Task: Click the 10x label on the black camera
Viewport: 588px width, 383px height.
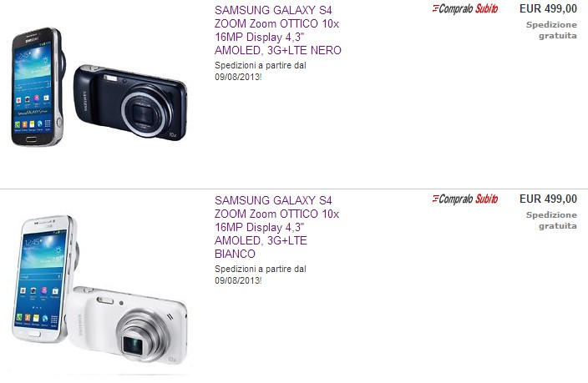Action: [173, 134]
